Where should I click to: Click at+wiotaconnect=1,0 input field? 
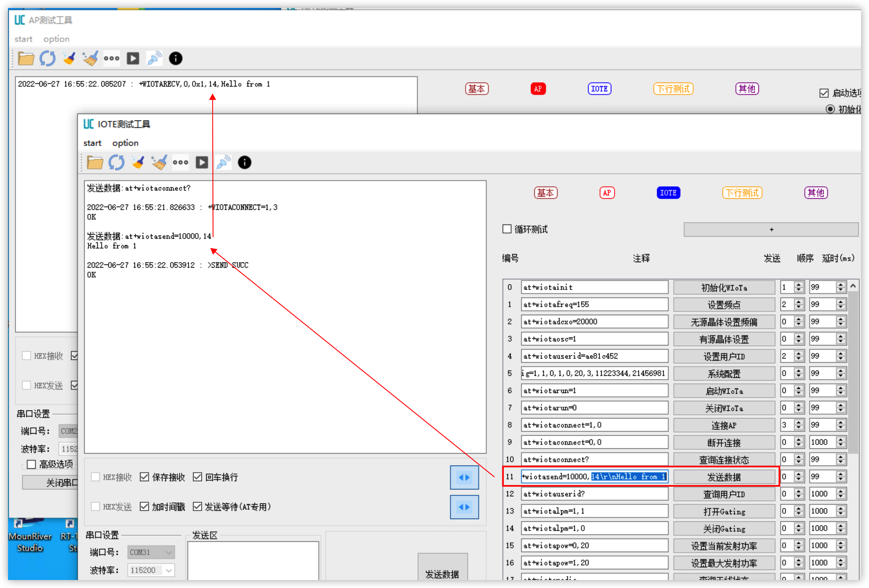pyautogui.click(x=594, y=425)
